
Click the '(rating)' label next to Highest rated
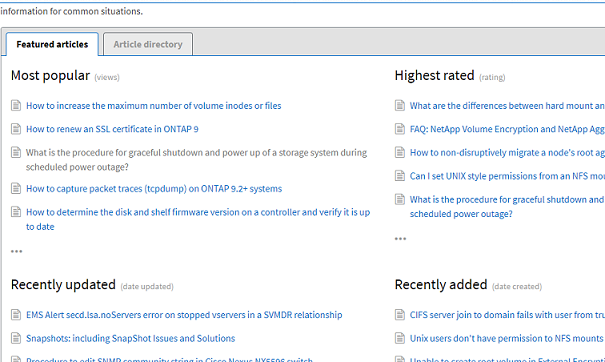[492, 78]
